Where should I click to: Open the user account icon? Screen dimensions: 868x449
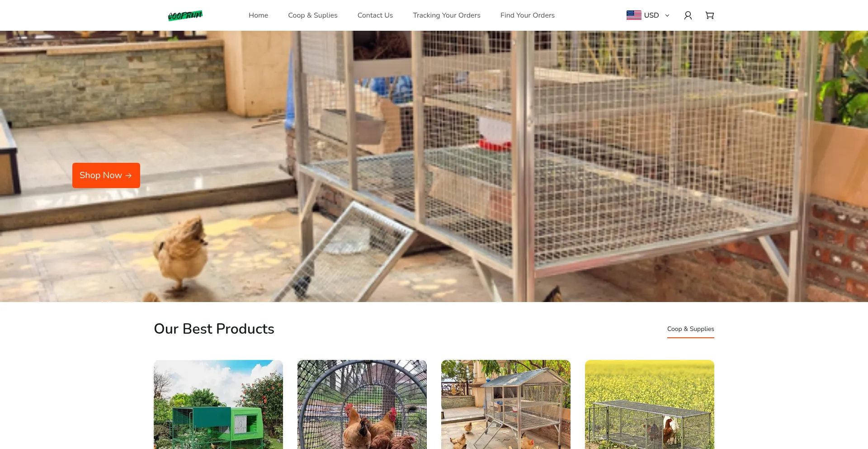click(688, 15)
